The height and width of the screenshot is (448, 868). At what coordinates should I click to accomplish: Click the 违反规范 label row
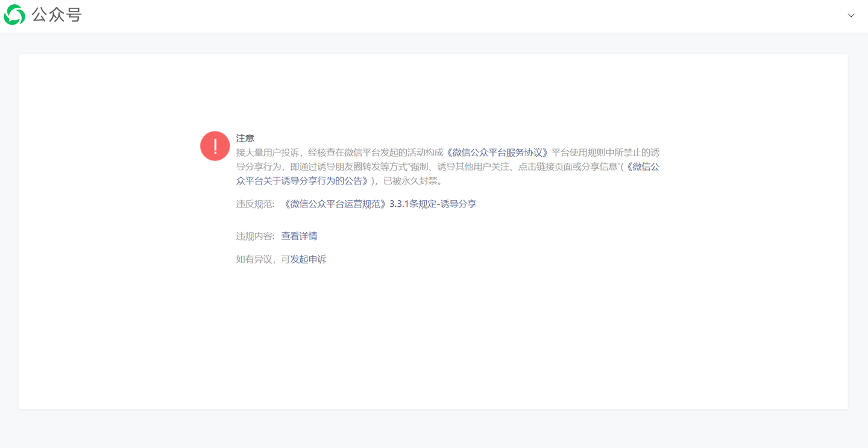(253, 204)
